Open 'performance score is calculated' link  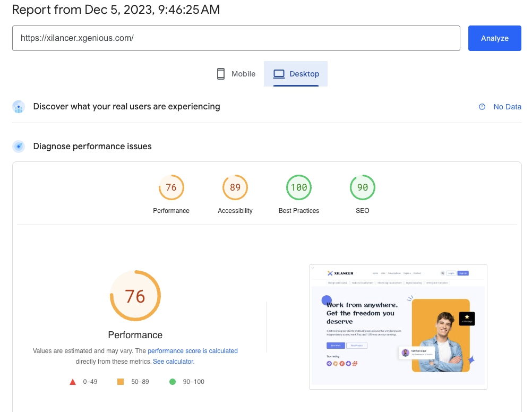click(193, 351)
